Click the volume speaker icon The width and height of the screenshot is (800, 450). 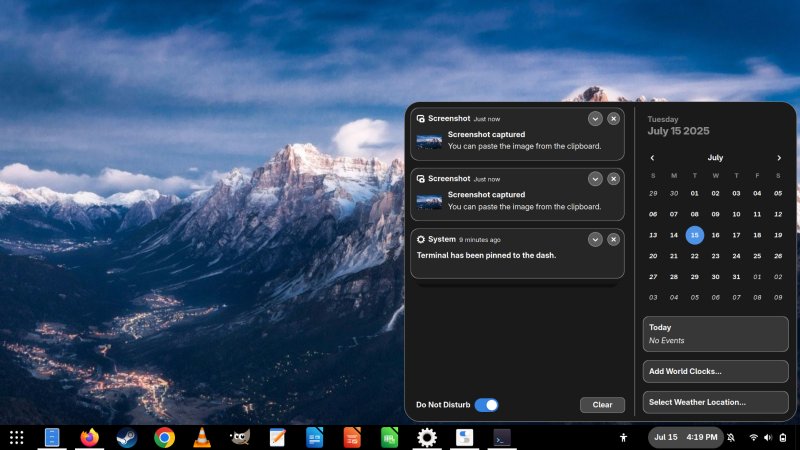pyautogui.click(x=768, y=437)
